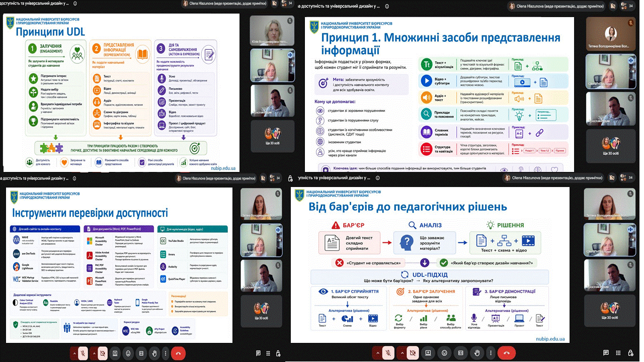
Task: Select 'Ще 30 осіб' tile beside Інструменти перевірки slide
Action: tap(261, 311)
